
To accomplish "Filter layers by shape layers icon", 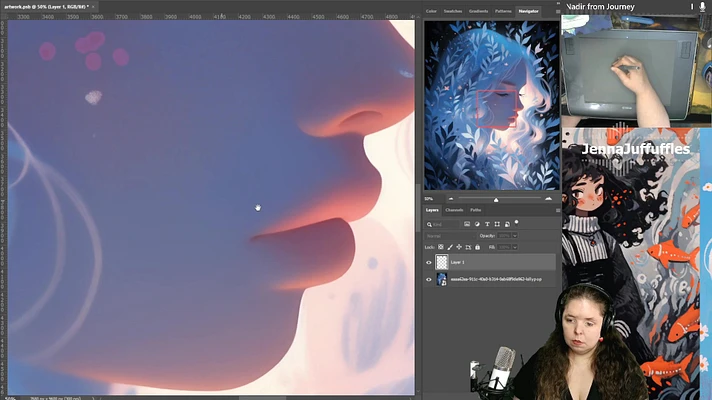I will [x=497, y=224].
